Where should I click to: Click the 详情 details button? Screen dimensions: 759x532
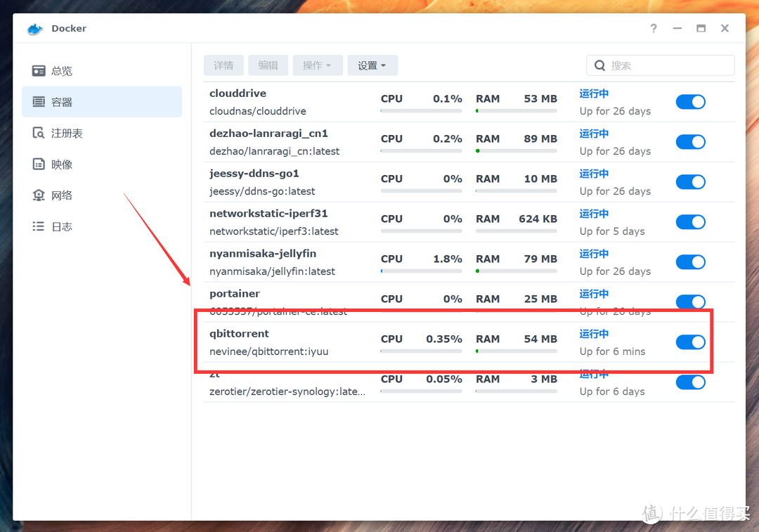[x=223, y=65]
